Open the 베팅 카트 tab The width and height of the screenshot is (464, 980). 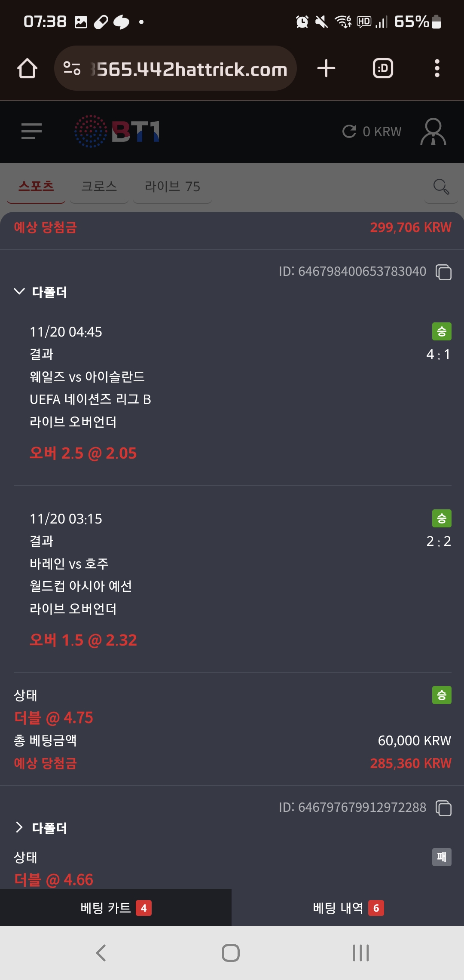click(x=116, y=908)
